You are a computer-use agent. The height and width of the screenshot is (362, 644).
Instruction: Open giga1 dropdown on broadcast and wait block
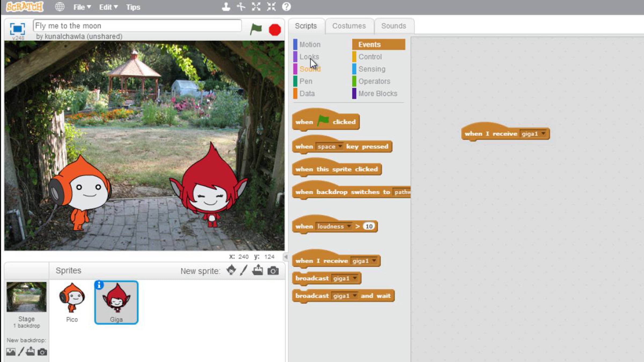pos(345,296)
